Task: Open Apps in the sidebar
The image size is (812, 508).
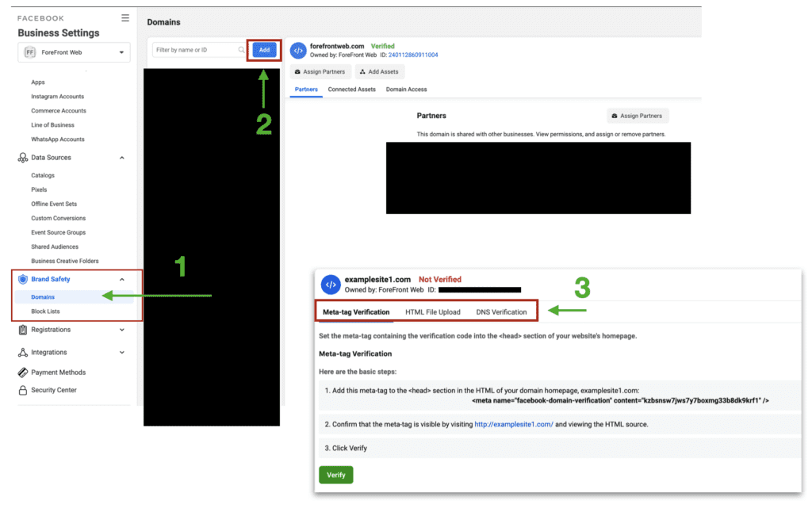Action: 38,82
